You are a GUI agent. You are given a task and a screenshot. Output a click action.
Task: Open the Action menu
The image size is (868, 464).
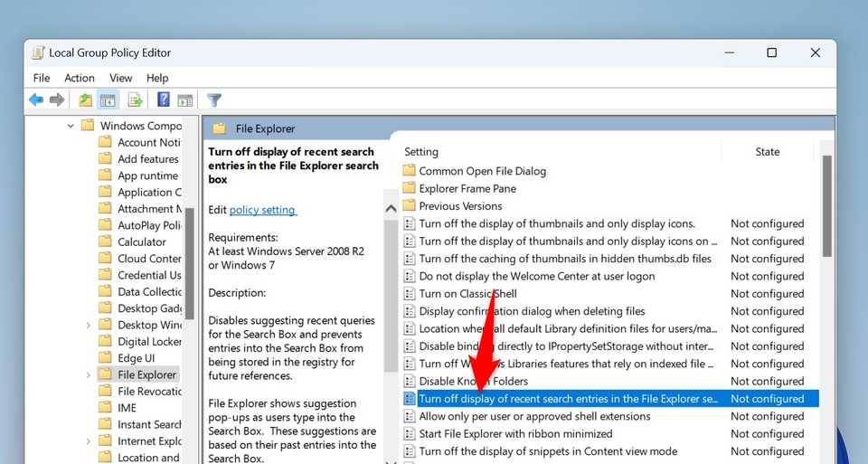pos(79,78)
